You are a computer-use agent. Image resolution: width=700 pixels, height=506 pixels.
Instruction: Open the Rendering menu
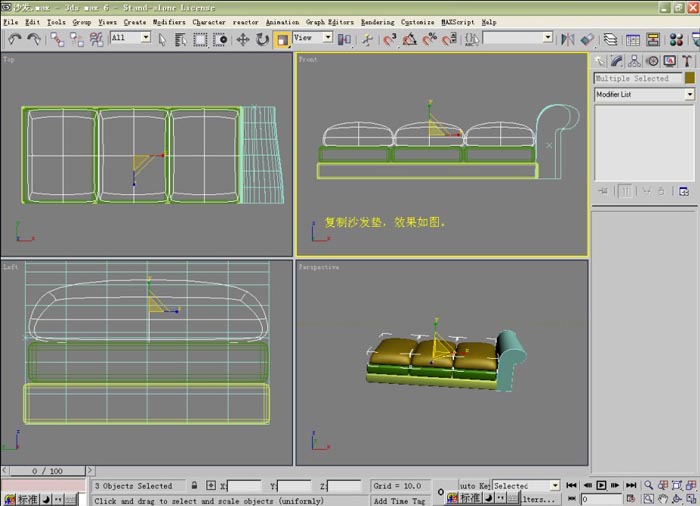[x=378, y=22]
